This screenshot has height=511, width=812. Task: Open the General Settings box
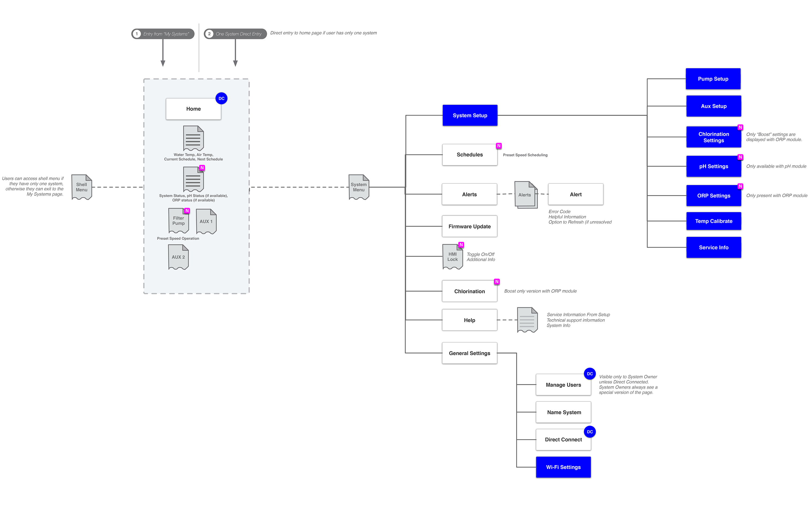pos(469,353)
